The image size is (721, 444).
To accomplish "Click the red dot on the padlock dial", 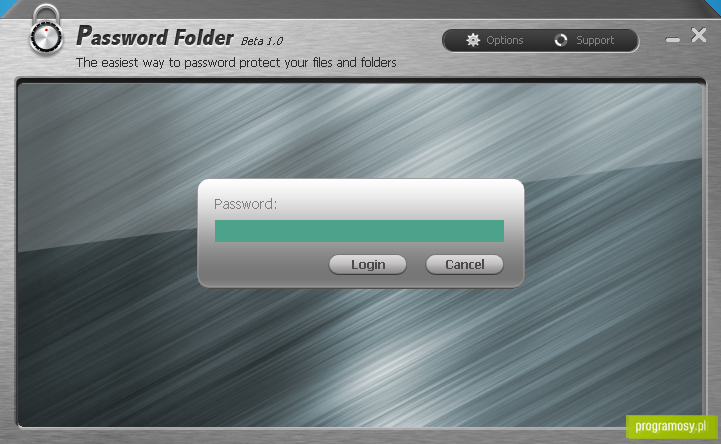I will [x=46, y=30].
